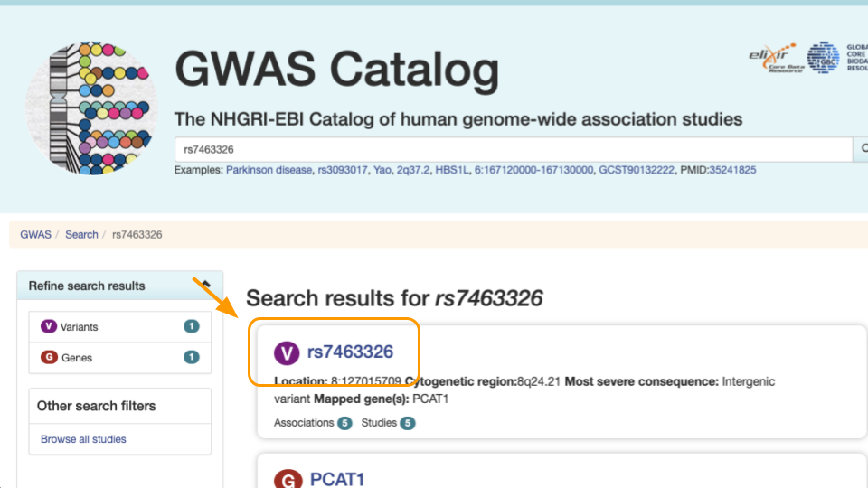The image size is (868, 488).
Task: Click the purple V icon next to rs7463326 result
Action: (287, 352)
